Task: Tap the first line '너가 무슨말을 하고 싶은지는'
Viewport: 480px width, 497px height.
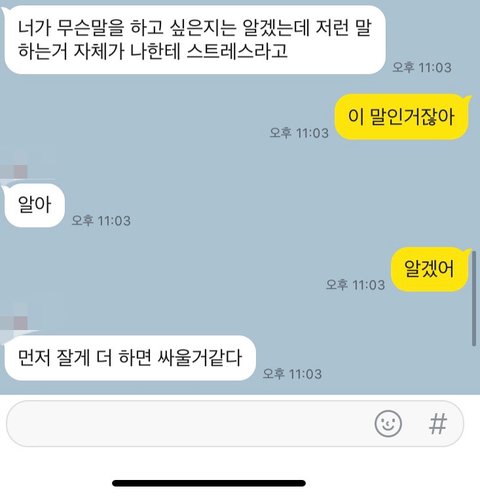Action: [x=127, y=28]
